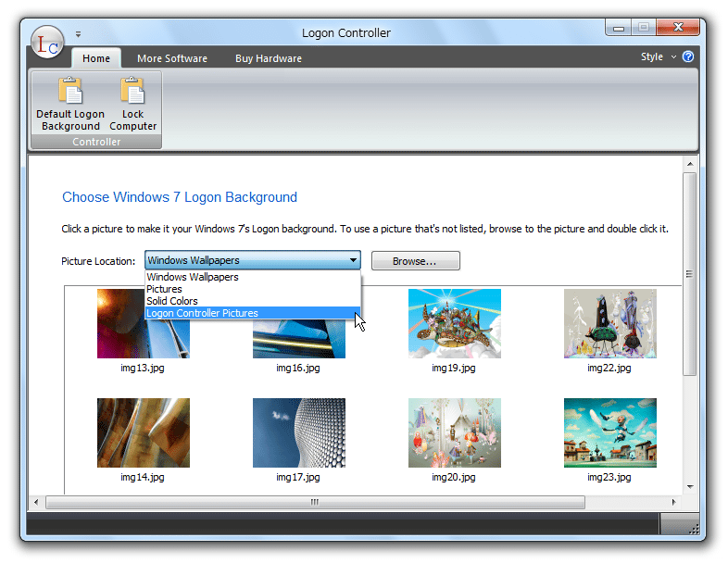
Task: Open the Style dropdown menu
Action: click(x=659, y=56)
